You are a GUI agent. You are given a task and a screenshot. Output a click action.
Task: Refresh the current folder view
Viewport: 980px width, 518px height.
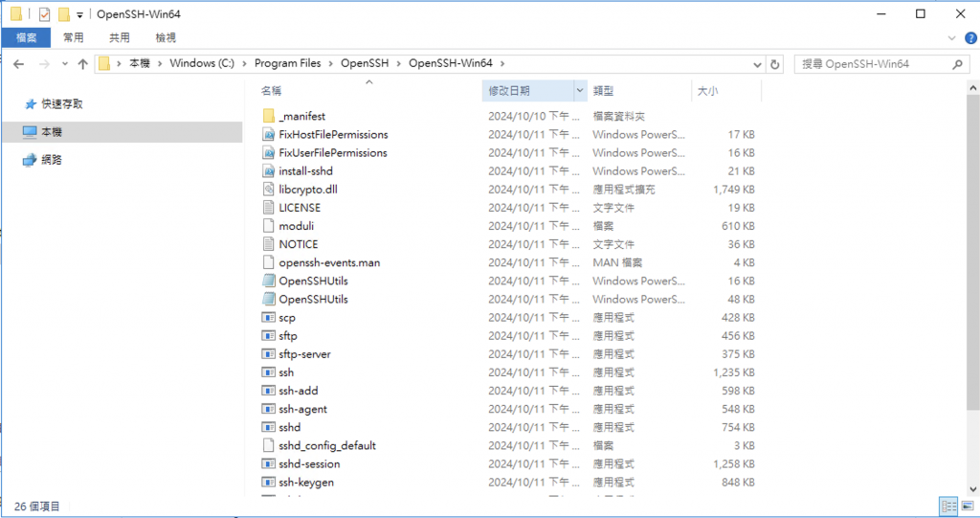775,64
